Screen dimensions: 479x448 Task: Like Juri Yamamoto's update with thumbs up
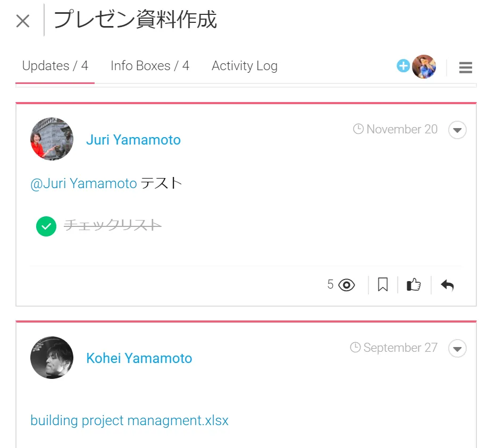click(414, 285)
